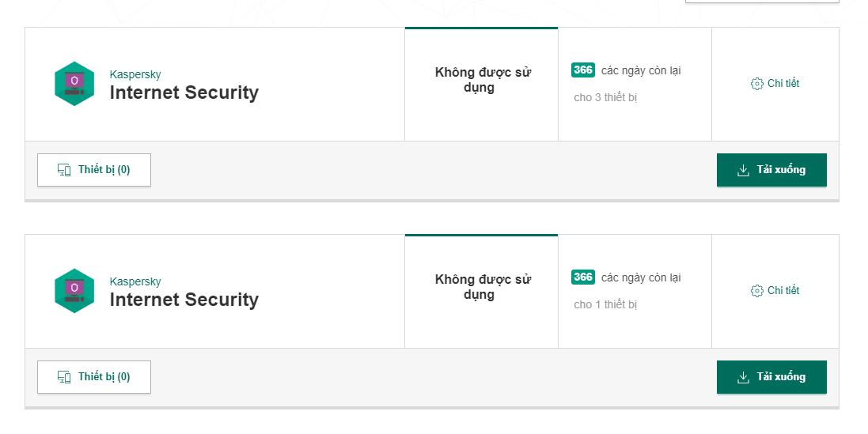Viewport: 868px width, 434px height.
Task: Click gear icon in second license card
Action: [x=756, y=291]
